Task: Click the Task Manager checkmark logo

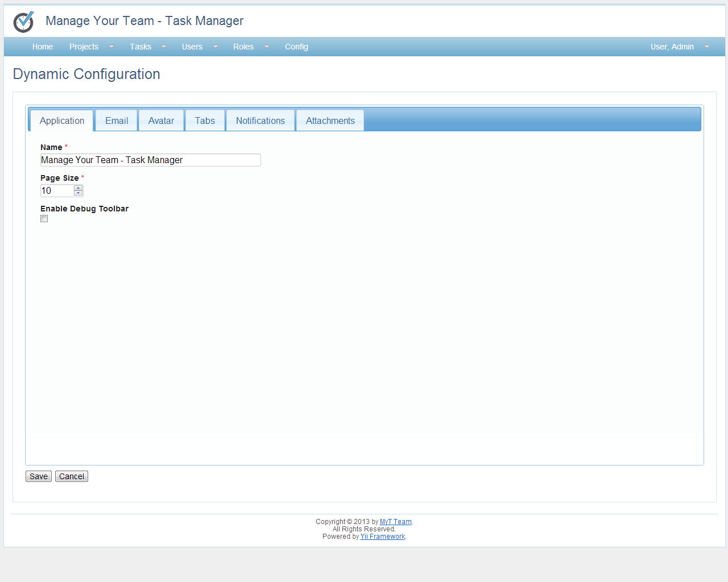Action: pyautogui.click(x=23, y=22)
